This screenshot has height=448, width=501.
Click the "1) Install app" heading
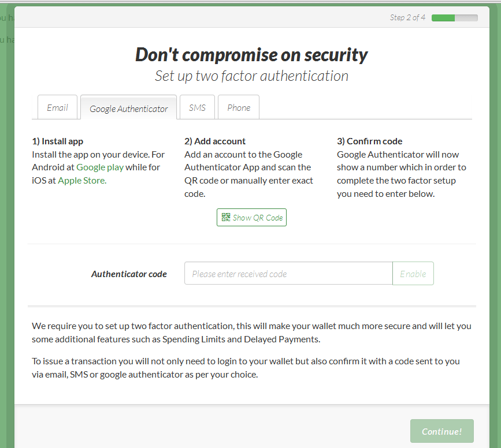tap(58, 141)
